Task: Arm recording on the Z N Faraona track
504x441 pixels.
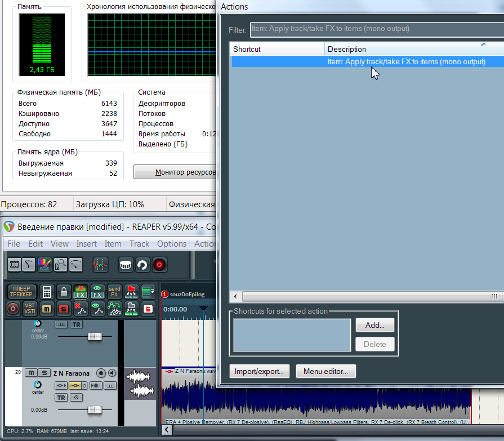Action: [x=101, y=373]
